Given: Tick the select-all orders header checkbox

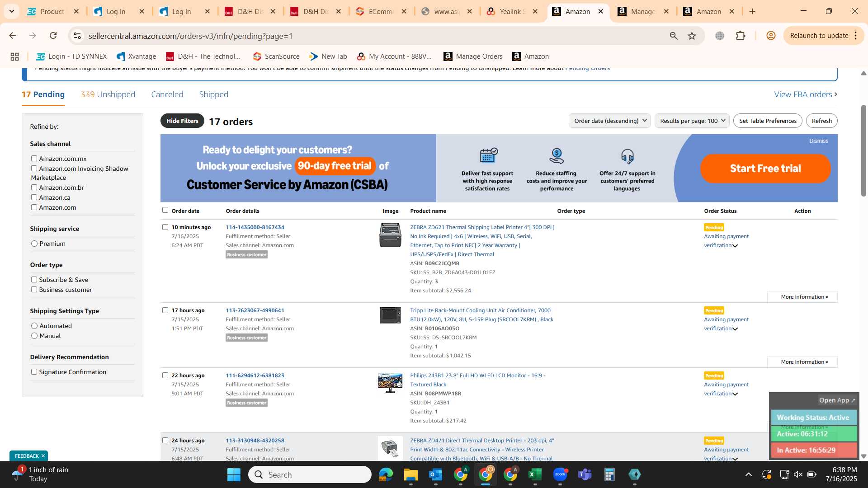Looking at the screenshot, I should pyautogui.click(x=165, y=210).
